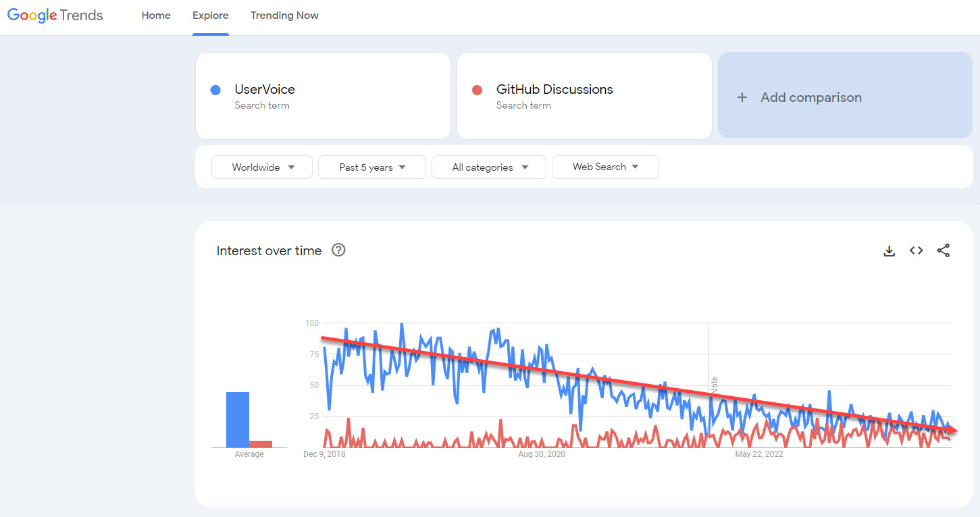
Task: Go to the Home tab
Action: tap(156, 16)
